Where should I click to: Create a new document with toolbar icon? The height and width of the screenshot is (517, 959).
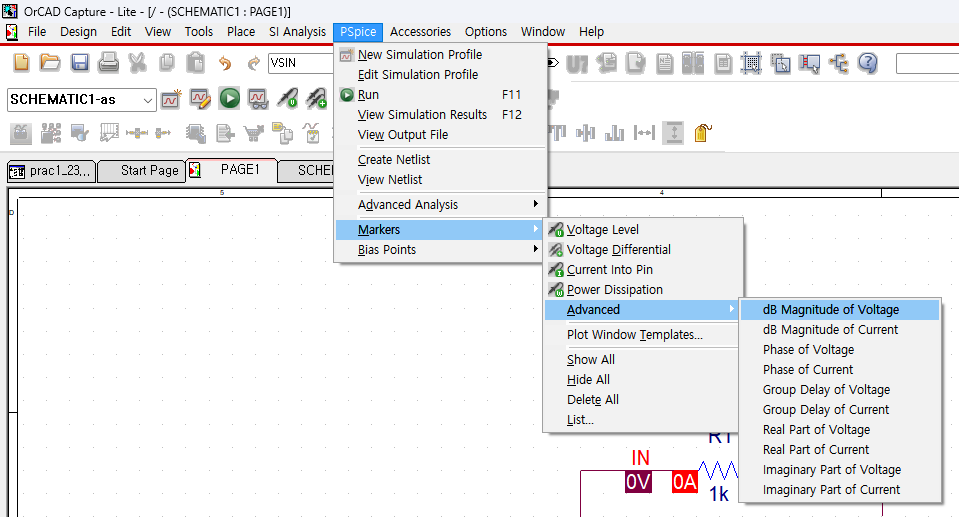21,62
